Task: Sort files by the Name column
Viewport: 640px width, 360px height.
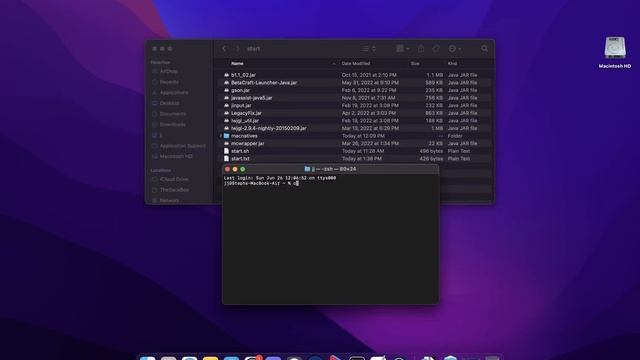Action: (x=237, y=64)
